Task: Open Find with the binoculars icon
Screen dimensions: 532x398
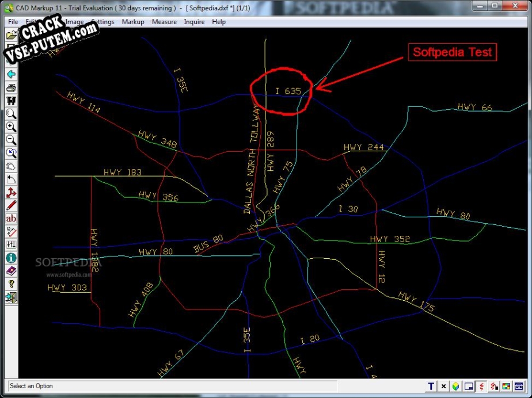Action: pyautogui.click(x=11, y=101)
